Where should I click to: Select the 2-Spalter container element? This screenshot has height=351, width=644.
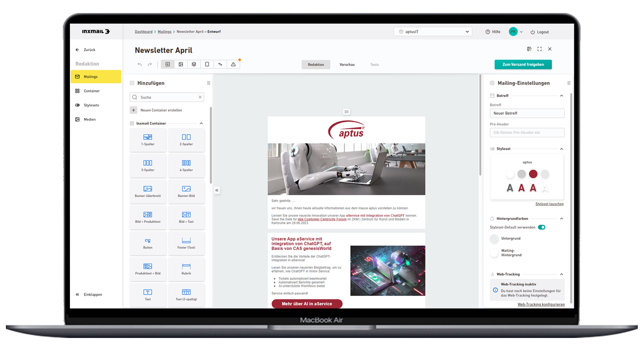click(186, 140)
